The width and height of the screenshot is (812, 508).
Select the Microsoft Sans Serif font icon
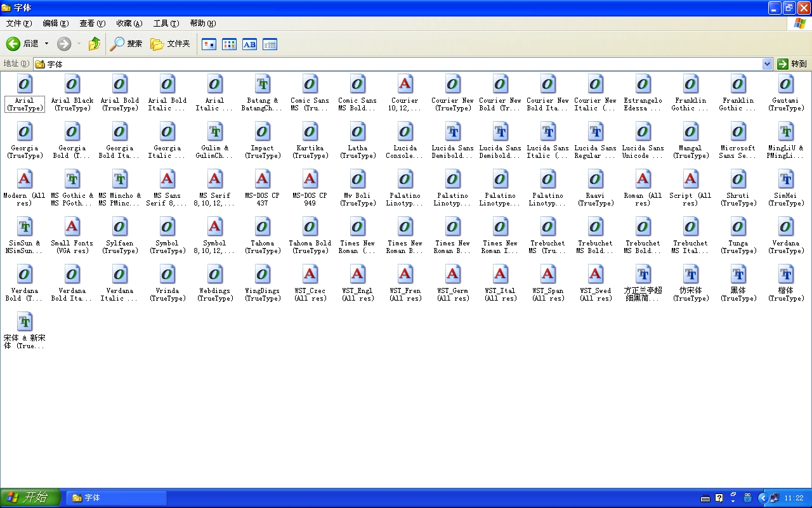[x=738, y=131]
